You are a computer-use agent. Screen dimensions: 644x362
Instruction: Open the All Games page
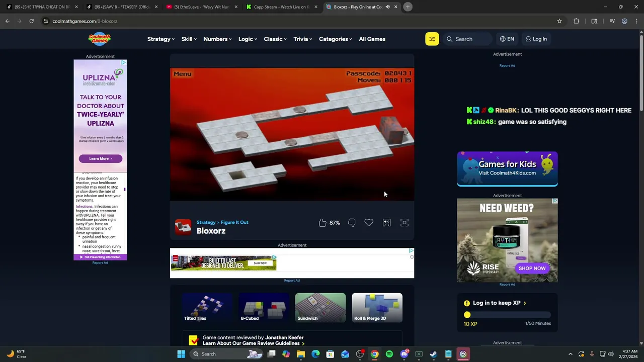(372, 39)
